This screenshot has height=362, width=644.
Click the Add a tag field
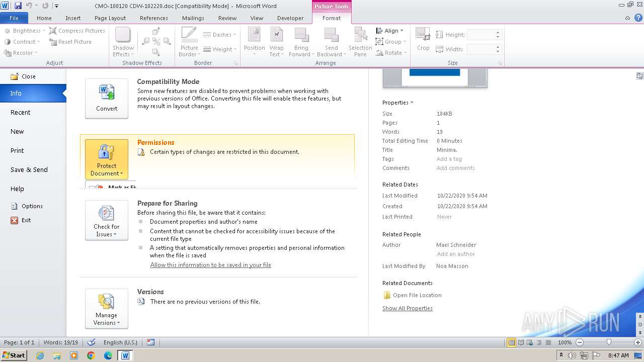[x=449, y=159]
